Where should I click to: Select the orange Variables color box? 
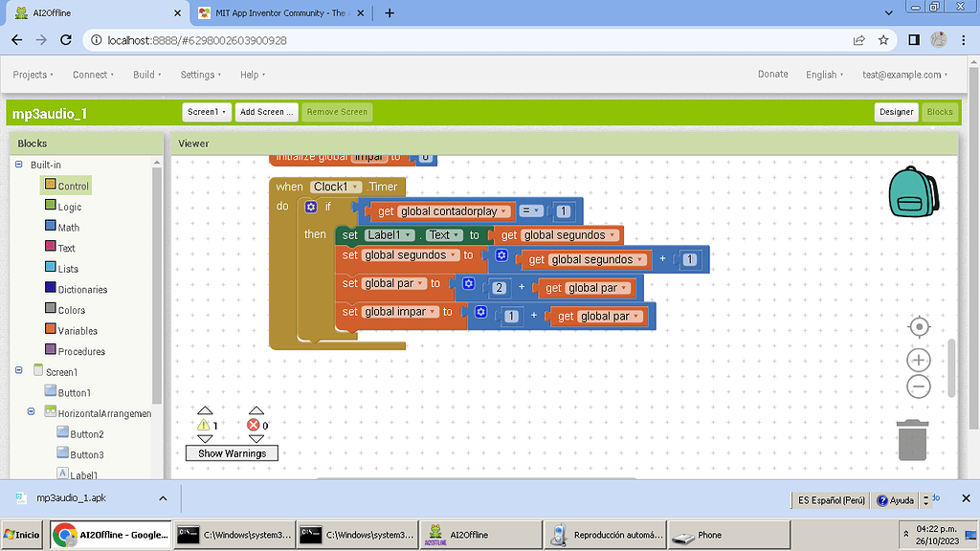[51, 330]
